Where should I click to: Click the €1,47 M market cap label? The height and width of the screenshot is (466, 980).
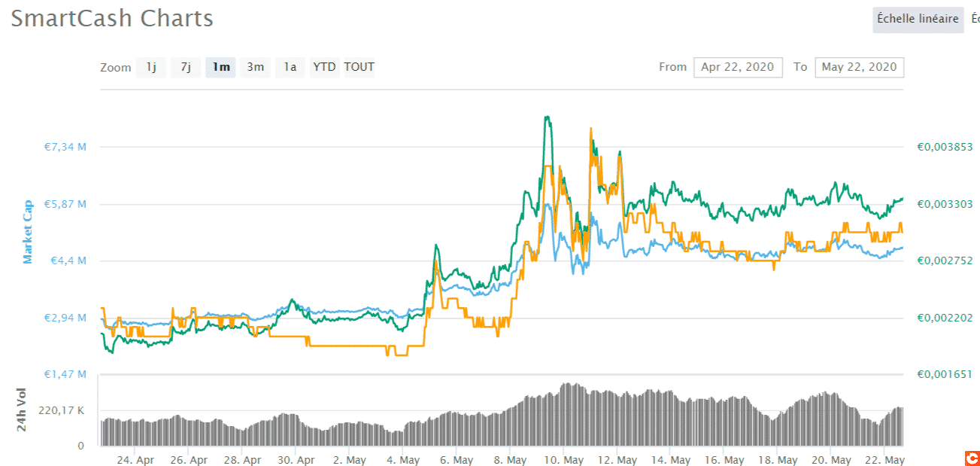(x=65, y=375)
